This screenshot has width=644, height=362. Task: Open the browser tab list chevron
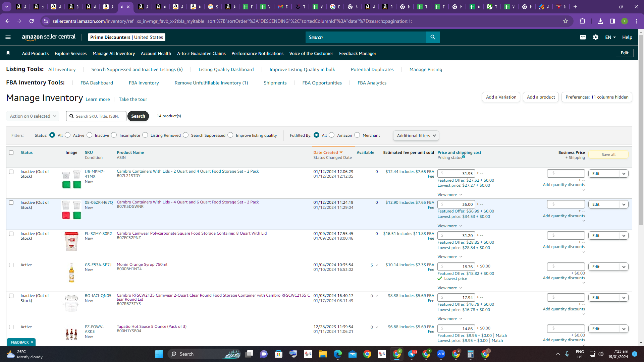tap(7, 7)
